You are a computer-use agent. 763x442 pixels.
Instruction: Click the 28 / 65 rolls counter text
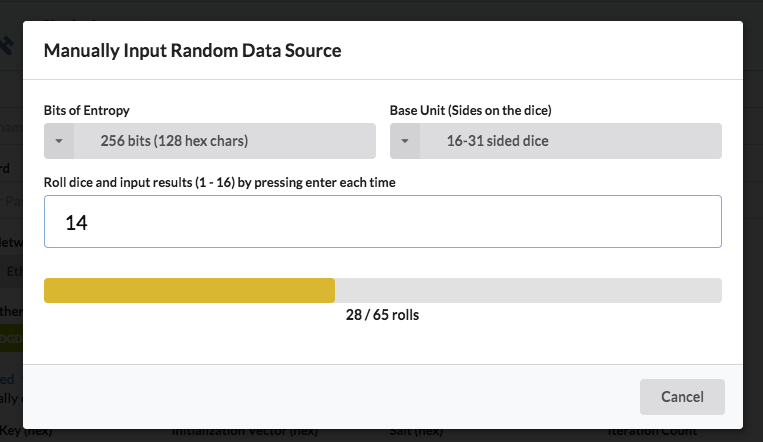click(382, 315)
